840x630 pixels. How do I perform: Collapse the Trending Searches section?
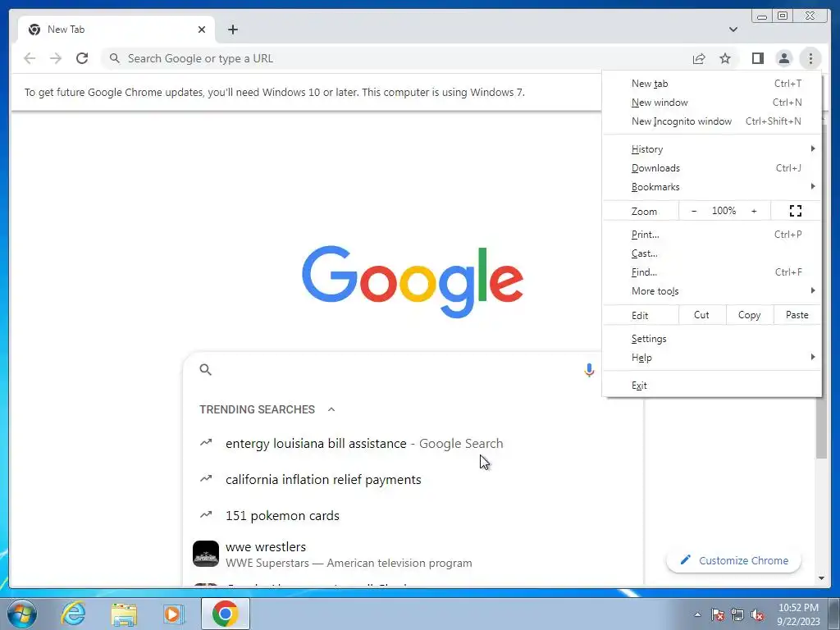pos(331,409)
